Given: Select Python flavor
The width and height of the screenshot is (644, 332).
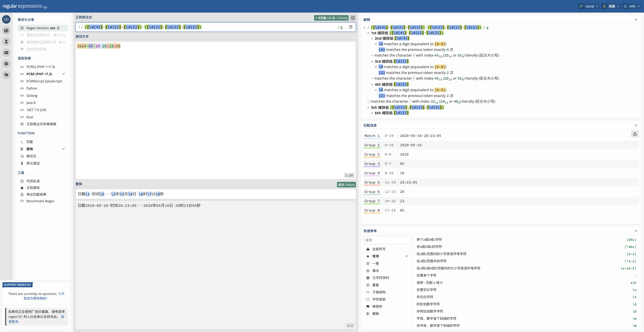Looking at the screenshot, I should [43, 88].
